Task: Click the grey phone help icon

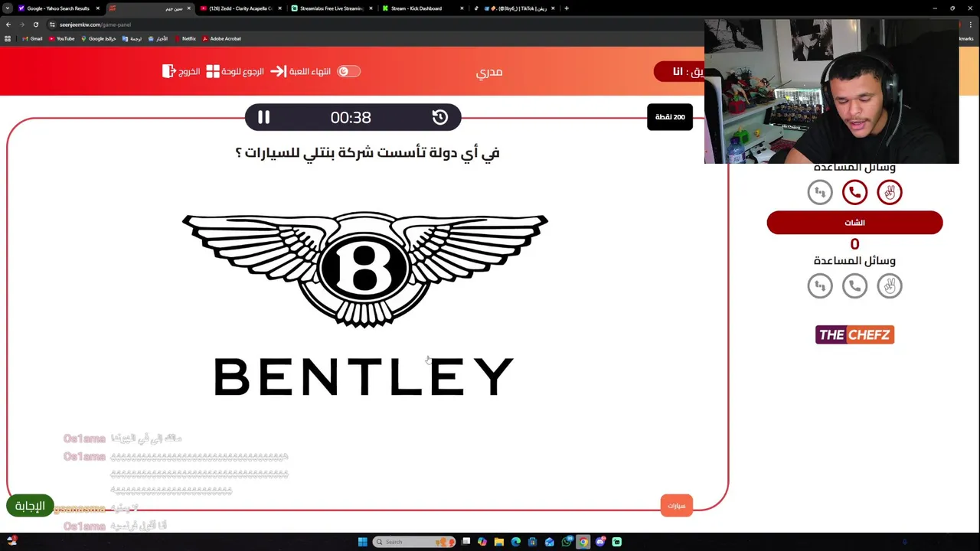Action: 854,285
